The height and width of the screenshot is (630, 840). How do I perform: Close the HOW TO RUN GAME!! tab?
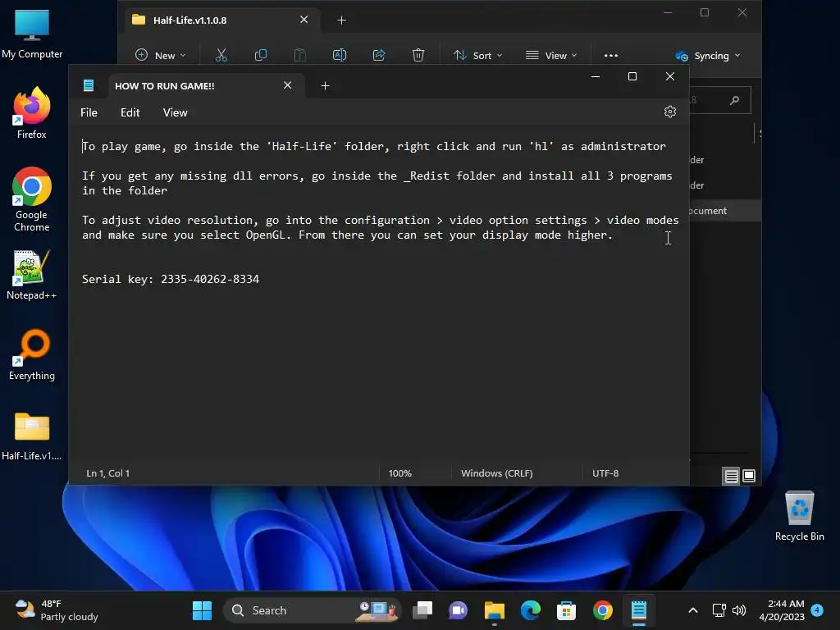pos(288,85)
